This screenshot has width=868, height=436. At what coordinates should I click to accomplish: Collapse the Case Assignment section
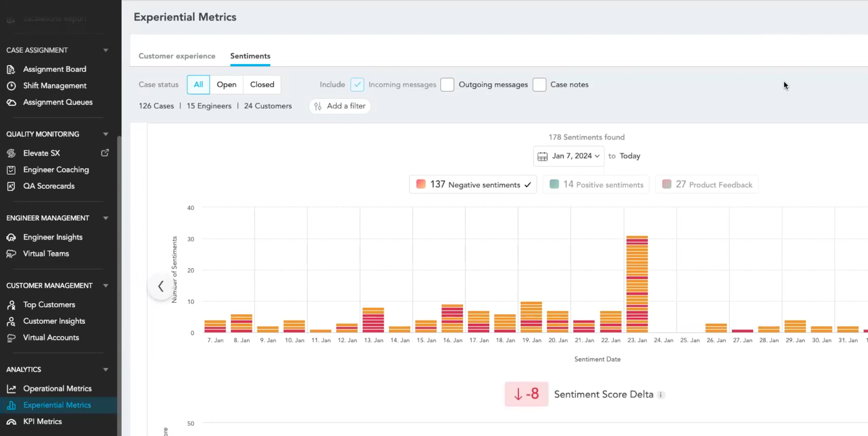(x=105, y=50)
